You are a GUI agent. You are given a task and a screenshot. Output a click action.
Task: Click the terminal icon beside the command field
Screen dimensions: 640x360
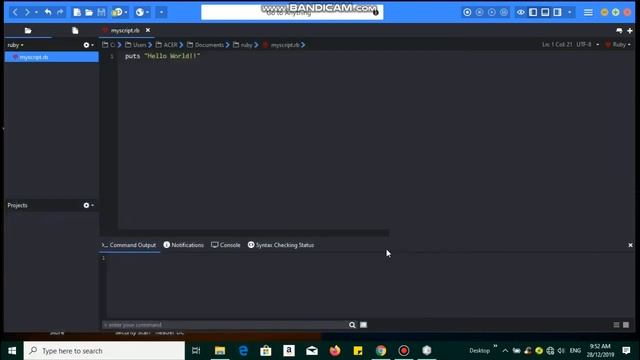[x=363, y=325]
